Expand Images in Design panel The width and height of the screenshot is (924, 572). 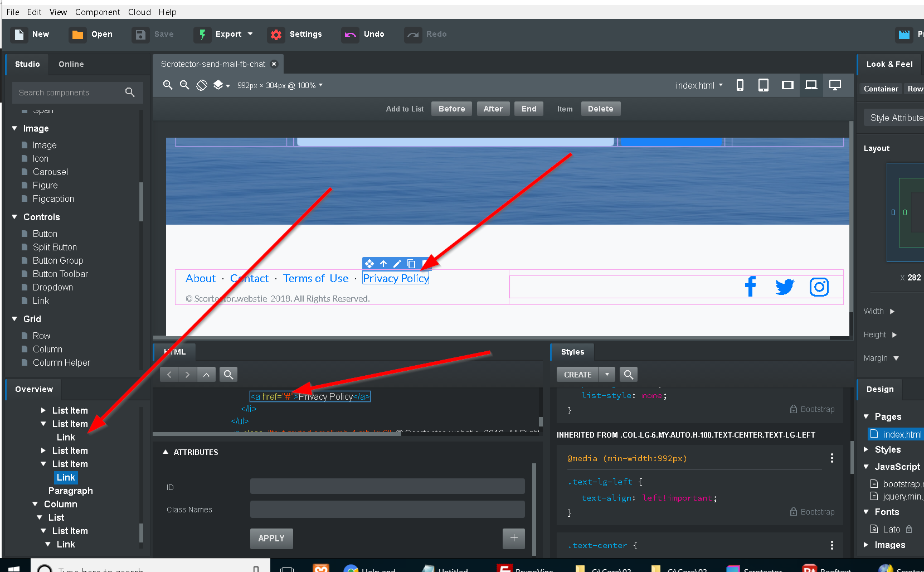[866, 545]
